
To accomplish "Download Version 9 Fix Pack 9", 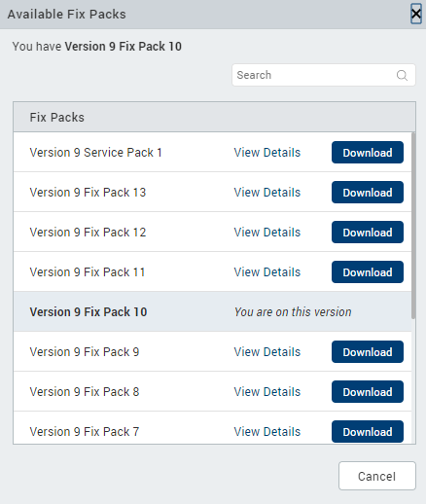I will (x=368, y=352).
